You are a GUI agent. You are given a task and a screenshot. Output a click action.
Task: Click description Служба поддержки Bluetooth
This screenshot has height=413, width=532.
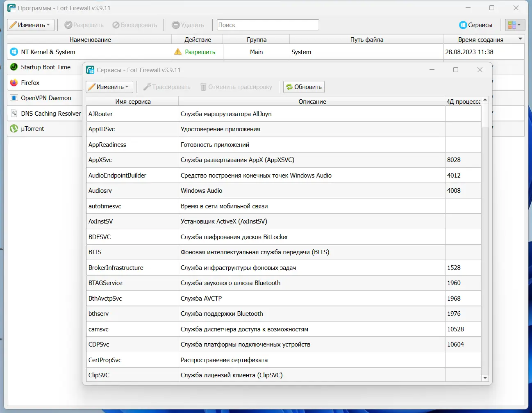[222, 314]
